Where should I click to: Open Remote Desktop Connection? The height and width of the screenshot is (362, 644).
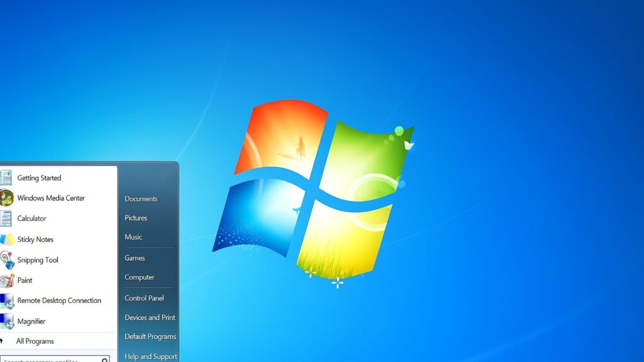click(59, 300)
